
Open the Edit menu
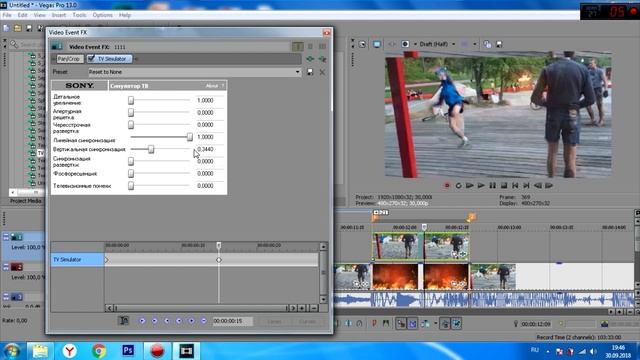(22, 15)
